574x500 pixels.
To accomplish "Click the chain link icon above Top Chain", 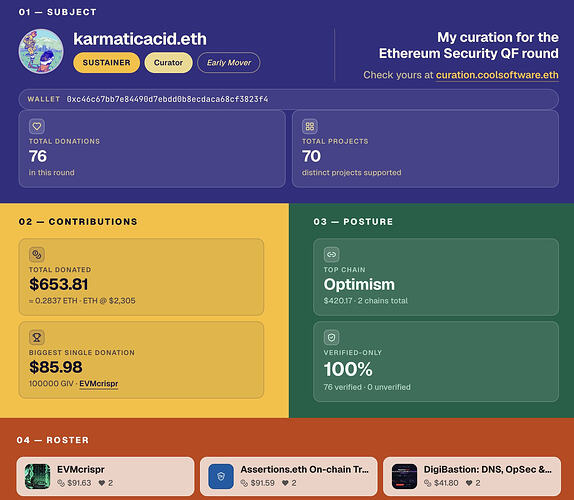I will click(331, 254).
